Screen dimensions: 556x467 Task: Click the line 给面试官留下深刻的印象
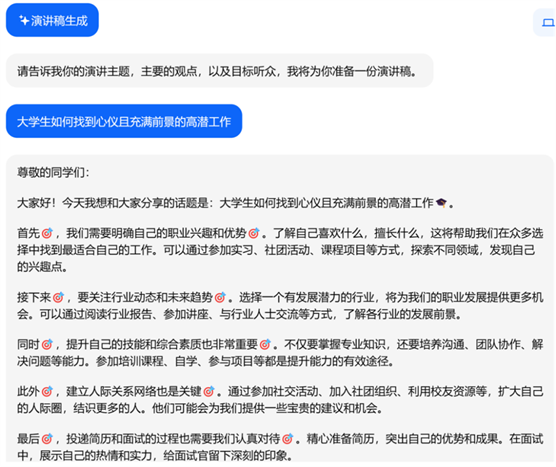(228, 456)
